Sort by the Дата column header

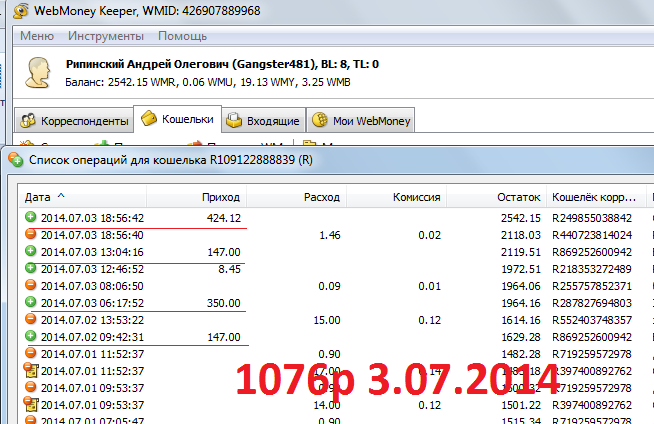(83, 197)
